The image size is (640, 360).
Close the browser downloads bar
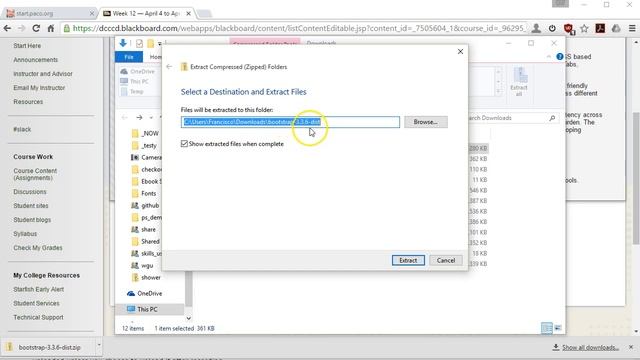coord(631,347)
